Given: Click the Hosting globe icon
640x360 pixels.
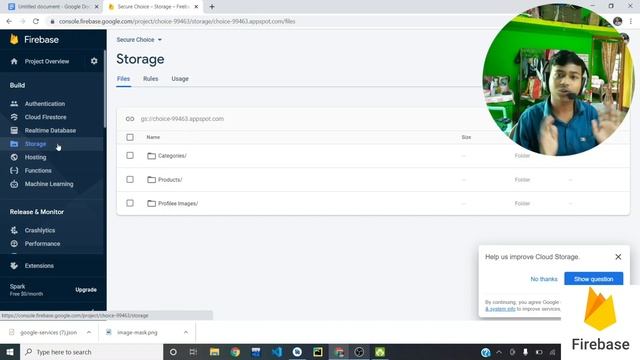Looking at the screenshot, I should pos(14,157).
